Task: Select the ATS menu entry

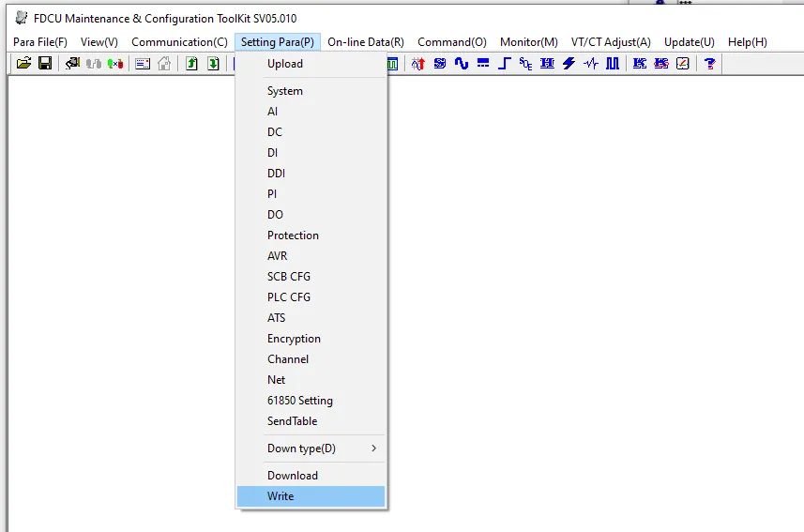Action: click(311, 317)
